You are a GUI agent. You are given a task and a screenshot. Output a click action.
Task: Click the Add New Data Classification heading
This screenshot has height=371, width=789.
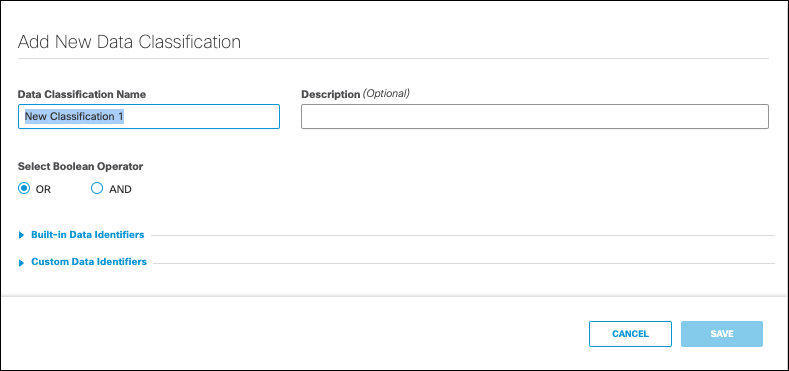coord(129,42)
